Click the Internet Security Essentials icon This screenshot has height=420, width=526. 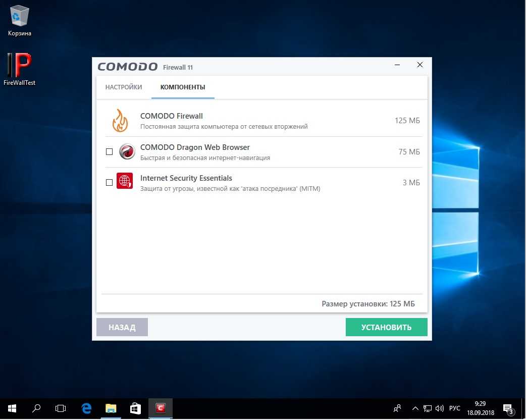[x=125, y=181]
